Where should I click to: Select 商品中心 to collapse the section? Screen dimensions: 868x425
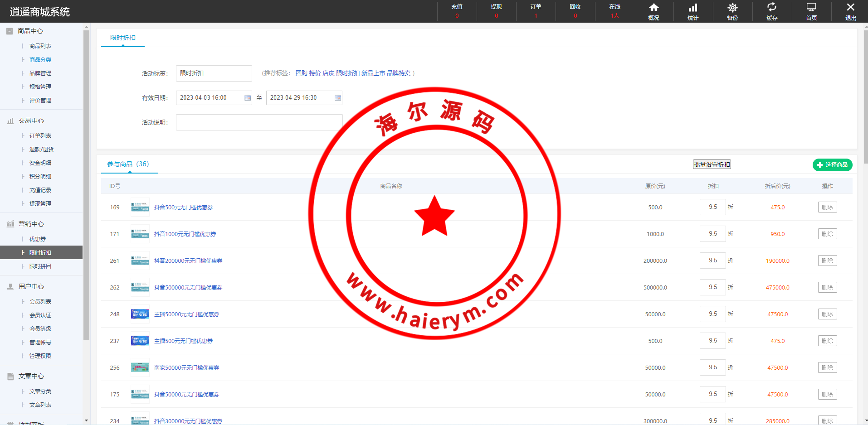(x=30, y=31)
